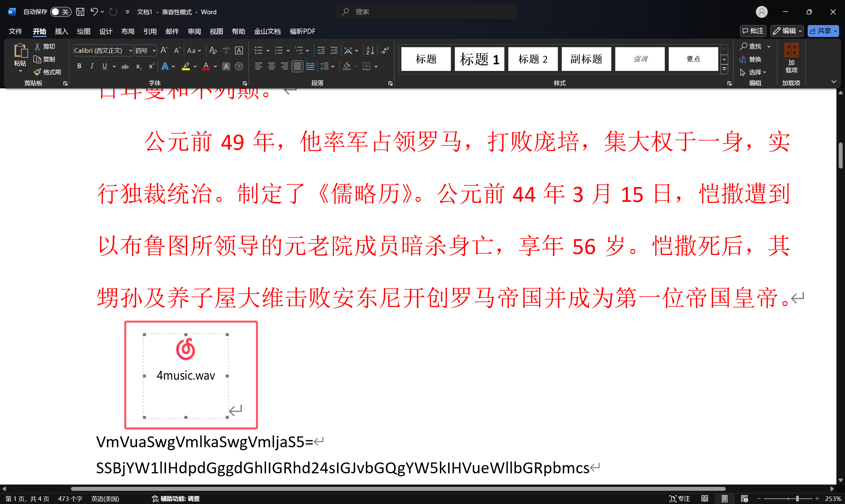Center align the paragraph
This screenshot has width=845, height=504.
[x=271, y=66]
